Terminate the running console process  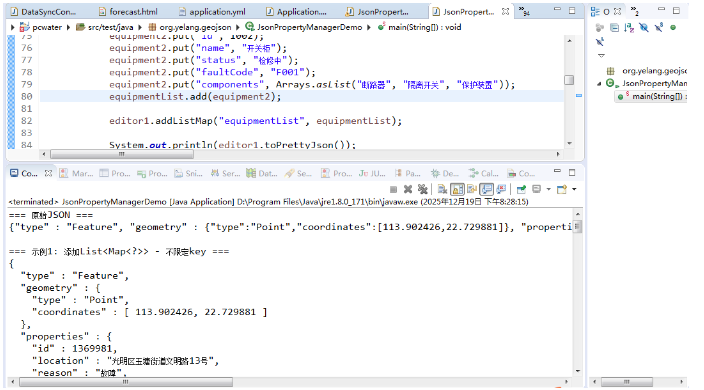(x=393, y=189)
